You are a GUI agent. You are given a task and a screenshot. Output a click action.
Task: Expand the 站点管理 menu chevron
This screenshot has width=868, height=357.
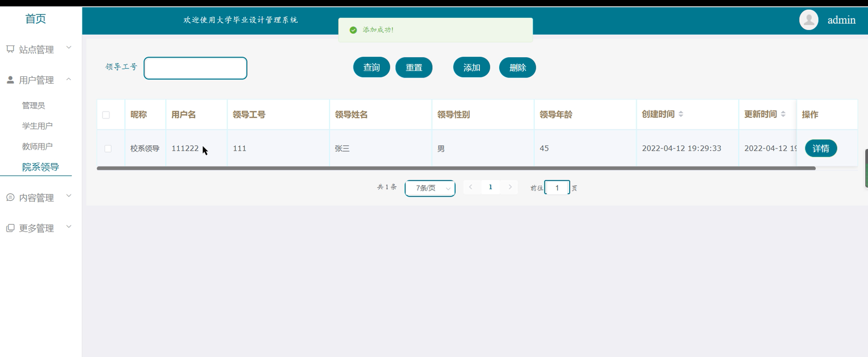[x=69, y=48]
